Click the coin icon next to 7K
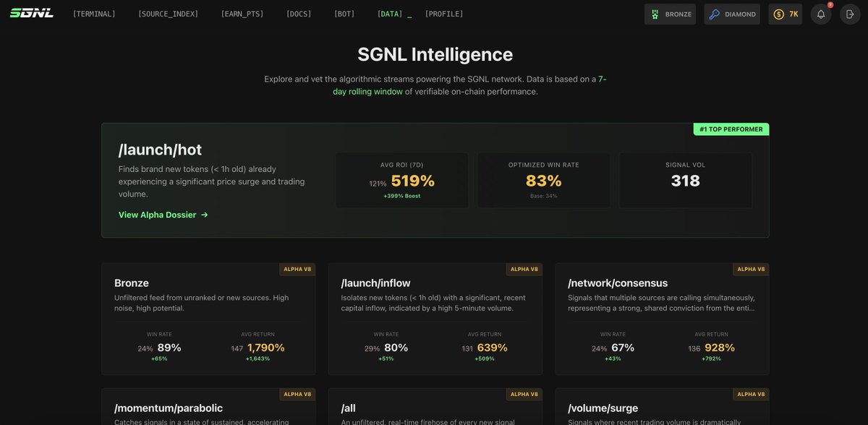This screenshot has height=425, width=868. tap(778, 14)
